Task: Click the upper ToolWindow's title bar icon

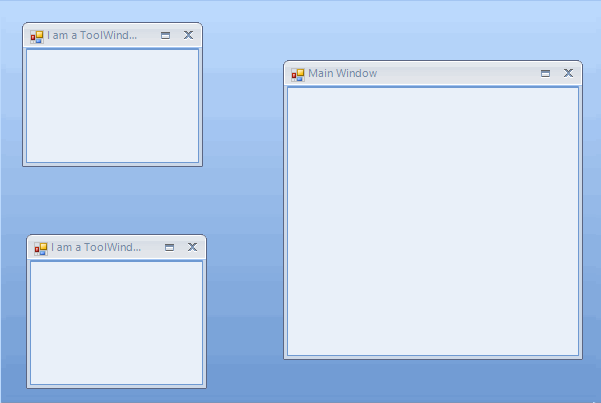Action: tap(36, 36)
